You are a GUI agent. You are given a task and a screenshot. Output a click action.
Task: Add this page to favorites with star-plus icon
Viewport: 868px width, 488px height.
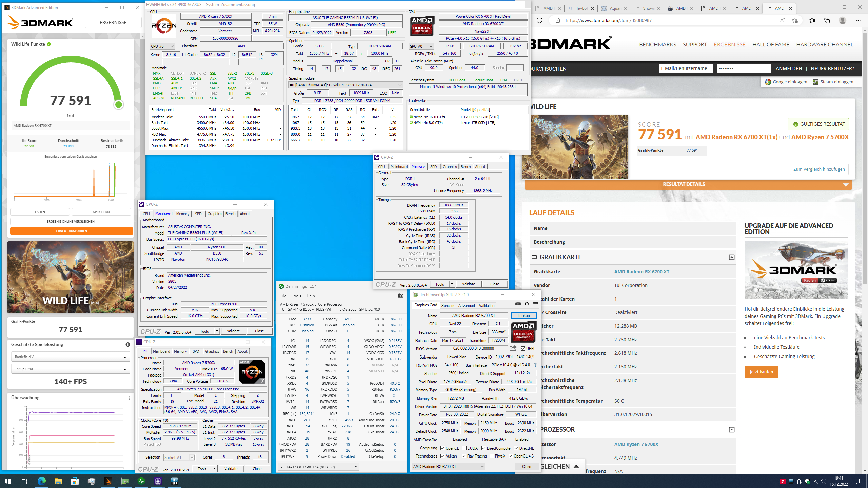795,20
